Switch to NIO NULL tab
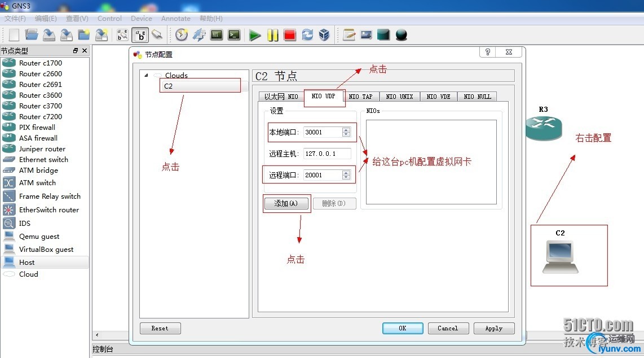Screen dimensions: 644x358 477,97
